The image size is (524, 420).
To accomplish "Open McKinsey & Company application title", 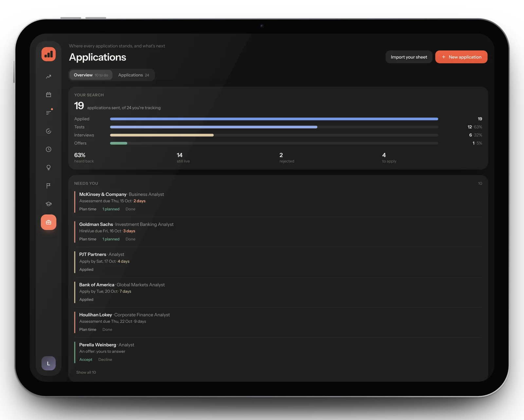I will click(x=103, y=194).
